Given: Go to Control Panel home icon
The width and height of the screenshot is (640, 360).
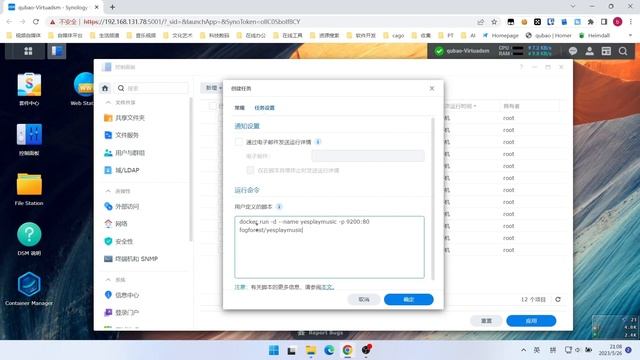Looking at the screenshot, I should (105, 88).
